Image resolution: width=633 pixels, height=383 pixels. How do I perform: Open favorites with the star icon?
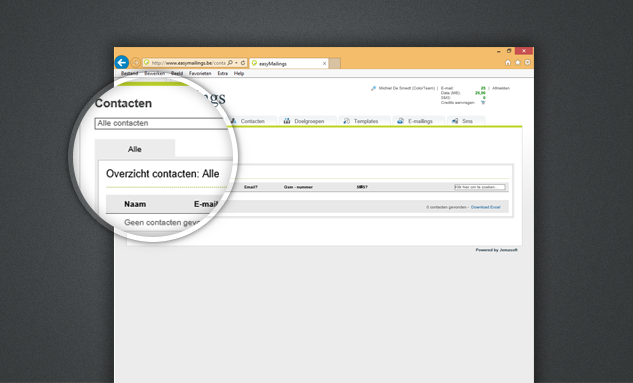518,63
